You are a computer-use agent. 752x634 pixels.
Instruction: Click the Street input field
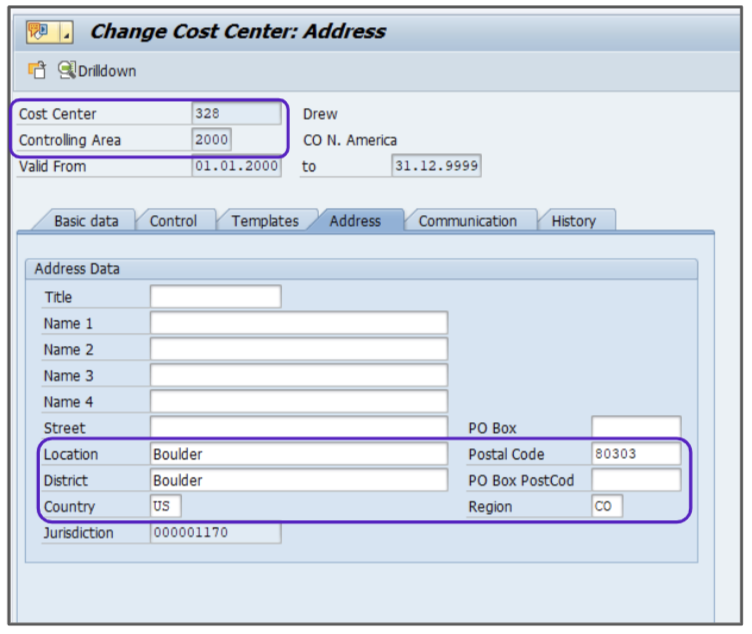pos(298,428)
